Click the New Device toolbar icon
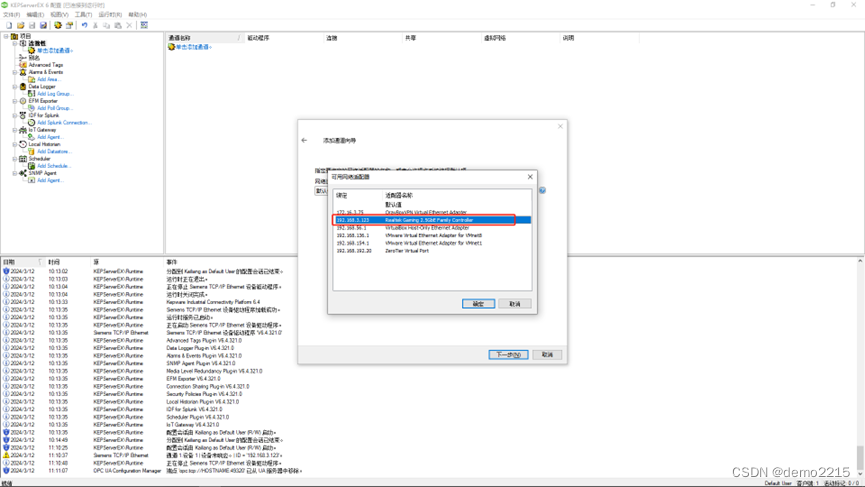865x487 pixels. [x=70, y=25]
